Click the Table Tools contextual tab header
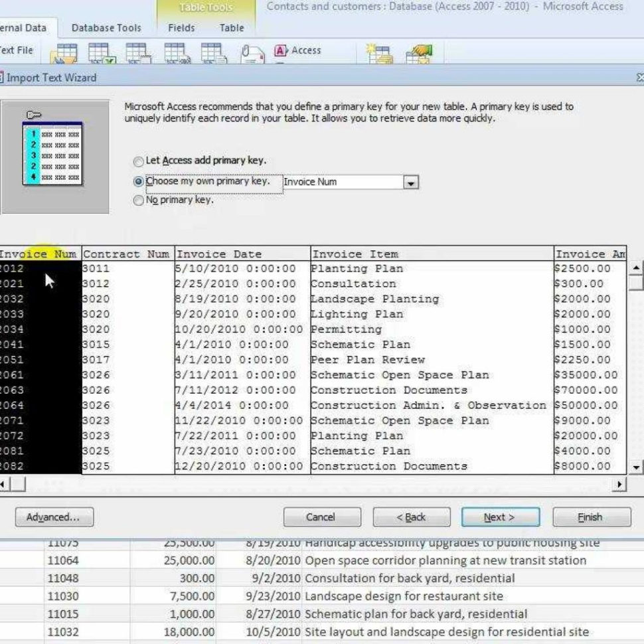This screenshot has height=644, width=644. click(x=206, y=7)
